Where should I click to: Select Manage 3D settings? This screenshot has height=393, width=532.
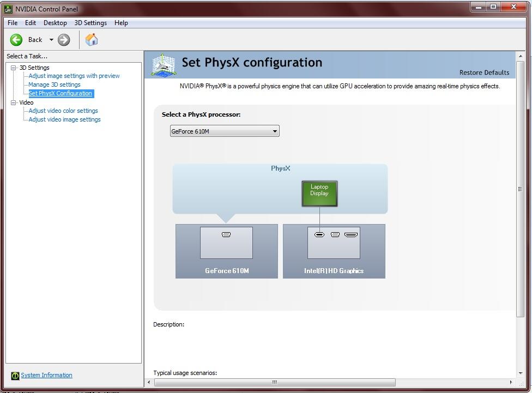(55, 84)
